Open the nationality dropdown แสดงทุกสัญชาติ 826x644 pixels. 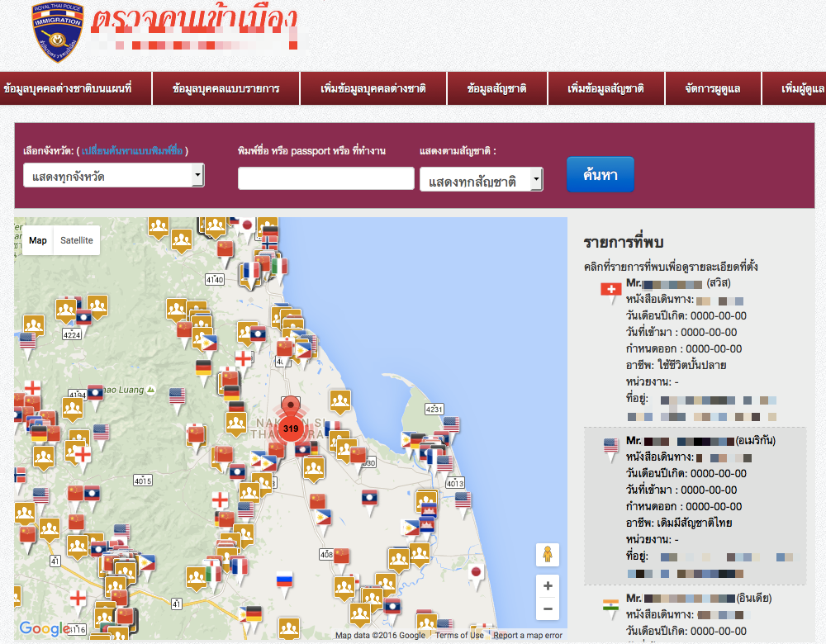(x=481, y=179)
